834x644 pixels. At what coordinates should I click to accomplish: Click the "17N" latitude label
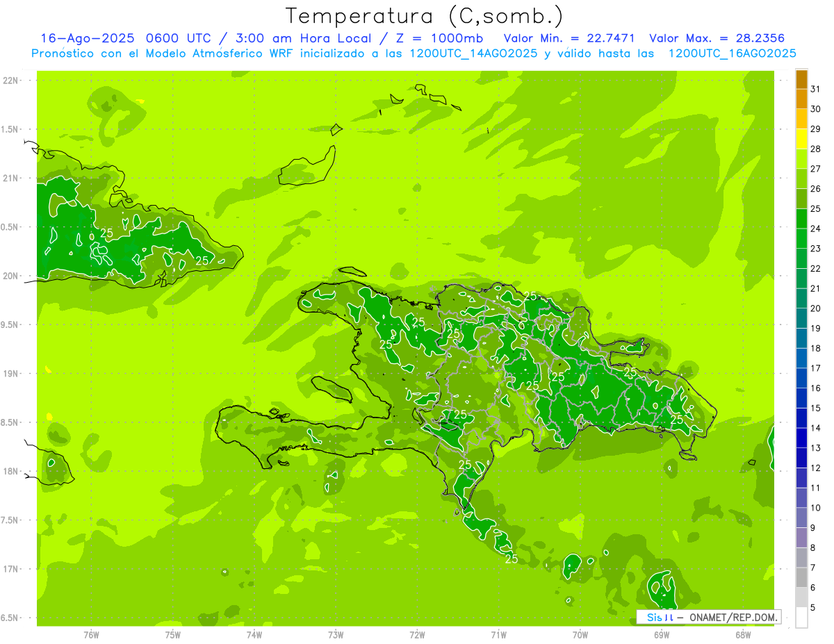tap(10, 570)
